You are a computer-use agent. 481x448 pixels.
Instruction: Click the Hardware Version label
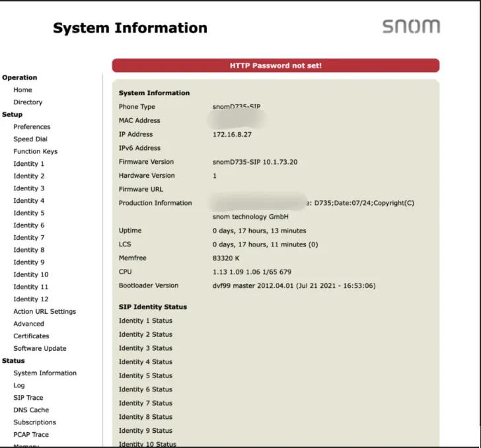coord(147,176)
